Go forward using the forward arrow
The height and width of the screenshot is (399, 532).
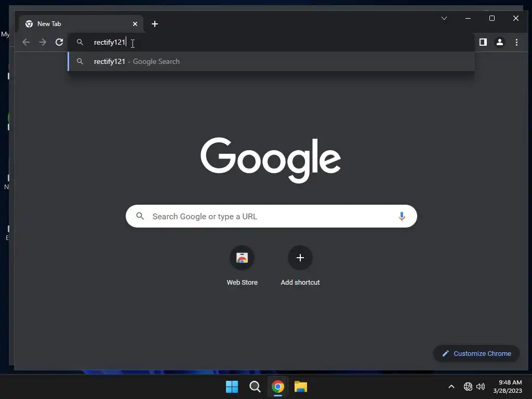tap(43, 42)
